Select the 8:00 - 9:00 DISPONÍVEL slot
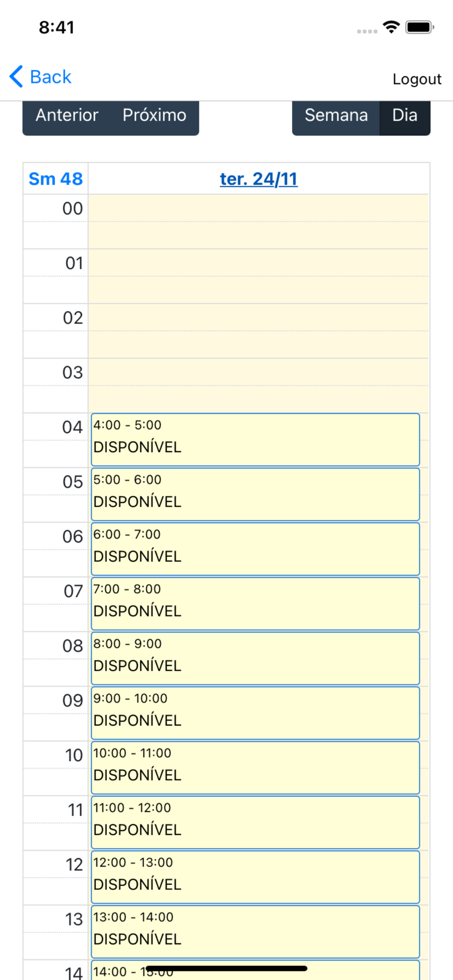Image resolution: width=453 pixels, height=980 pixels. [x=255, y=658]
